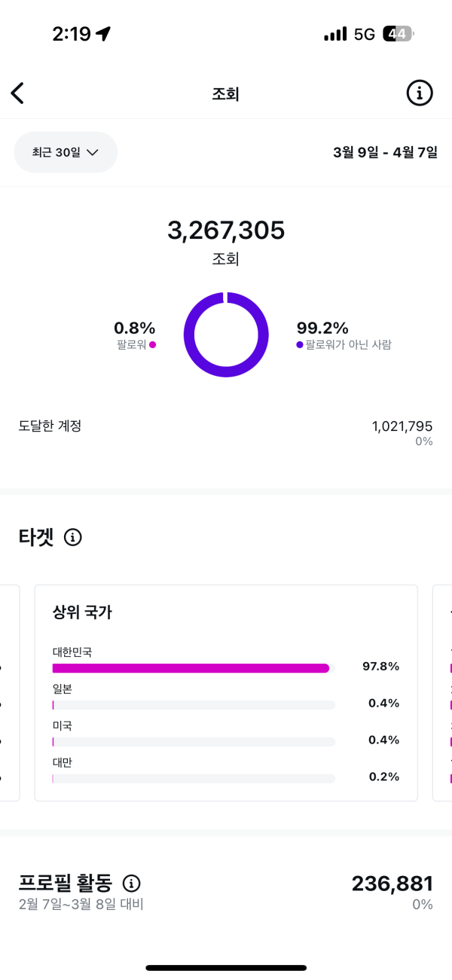452x980 pixels.
Task: Tap the 236,881 profile activity count
Action: tap(392, 884)
